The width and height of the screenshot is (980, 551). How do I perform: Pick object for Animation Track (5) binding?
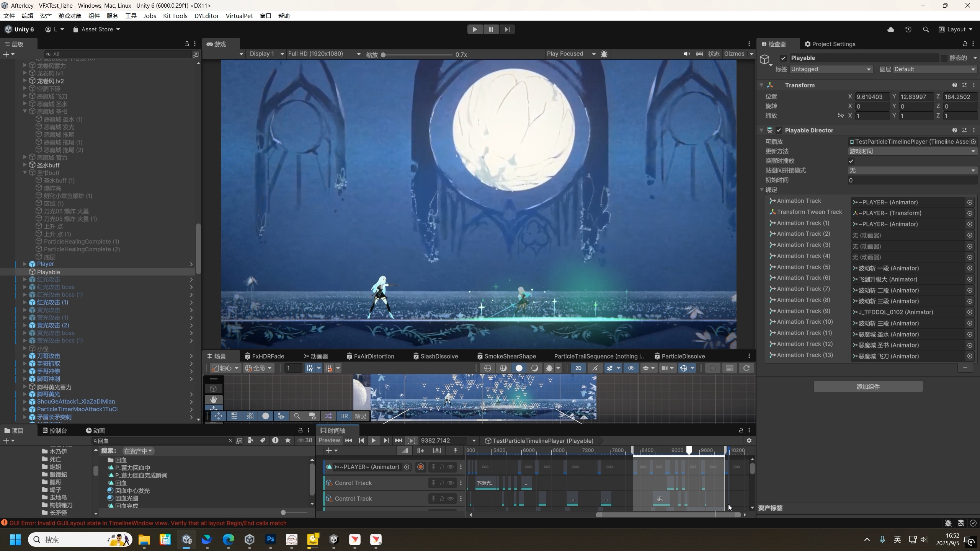(970, 268)
